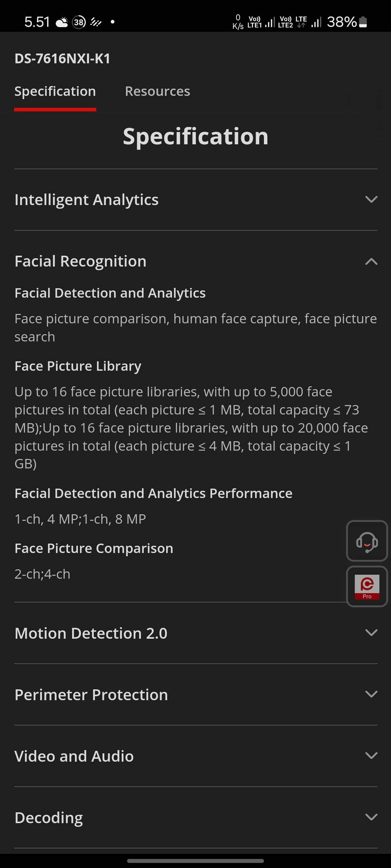
Task: Tap the circled 38 notification icon
Action: pyautogui.click(x=79, y=22)
